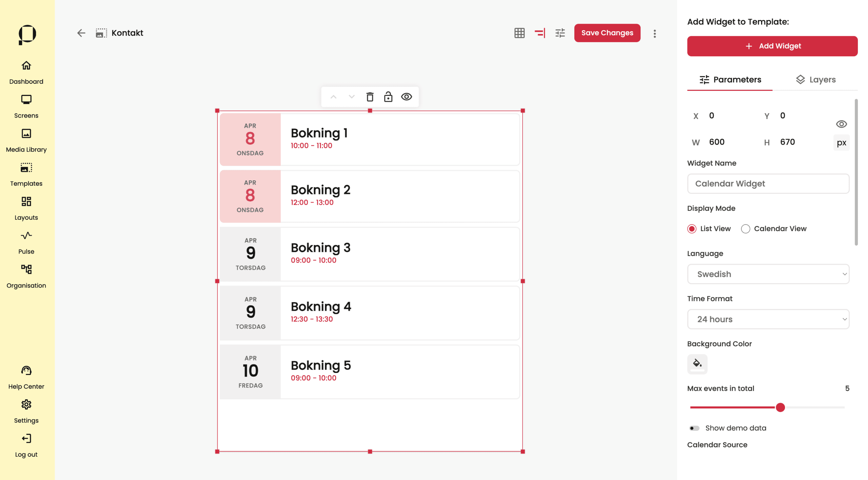
Task: Open the Media Library from the sidebar
Action: (x=26, y=140)
